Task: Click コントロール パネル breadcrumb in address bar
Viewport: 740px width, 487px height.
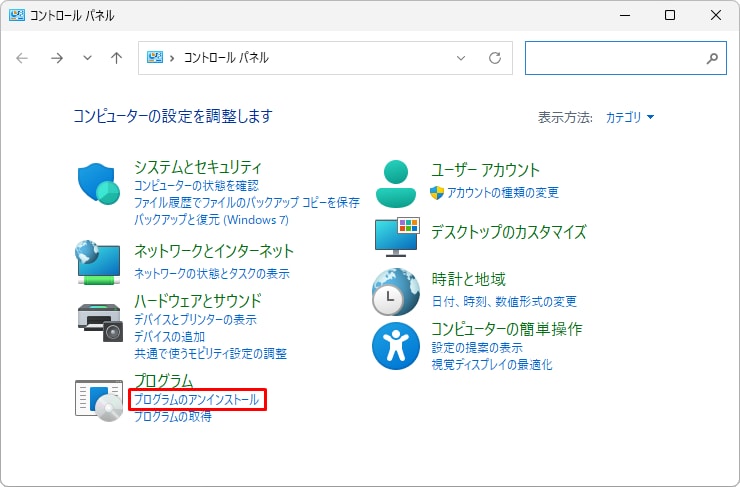Action: (226, 58)
